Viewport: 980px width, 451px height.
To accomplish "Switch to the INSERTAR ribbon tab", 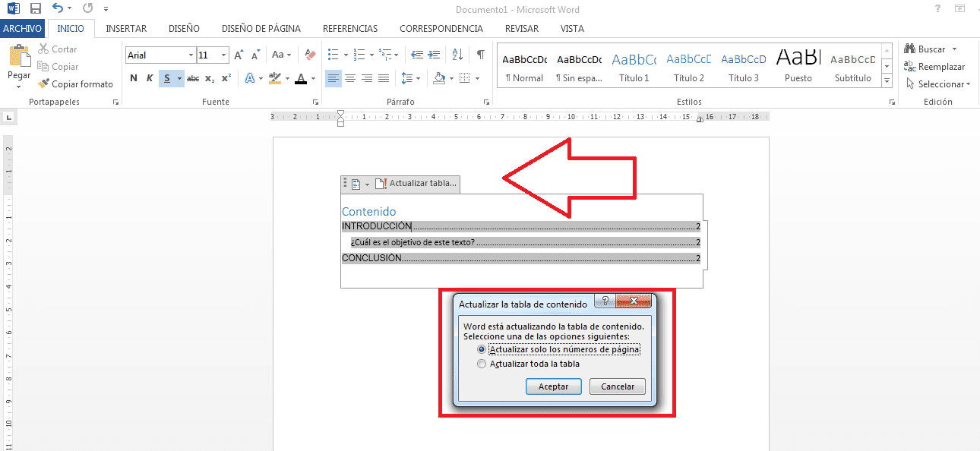I will point(126,29).
